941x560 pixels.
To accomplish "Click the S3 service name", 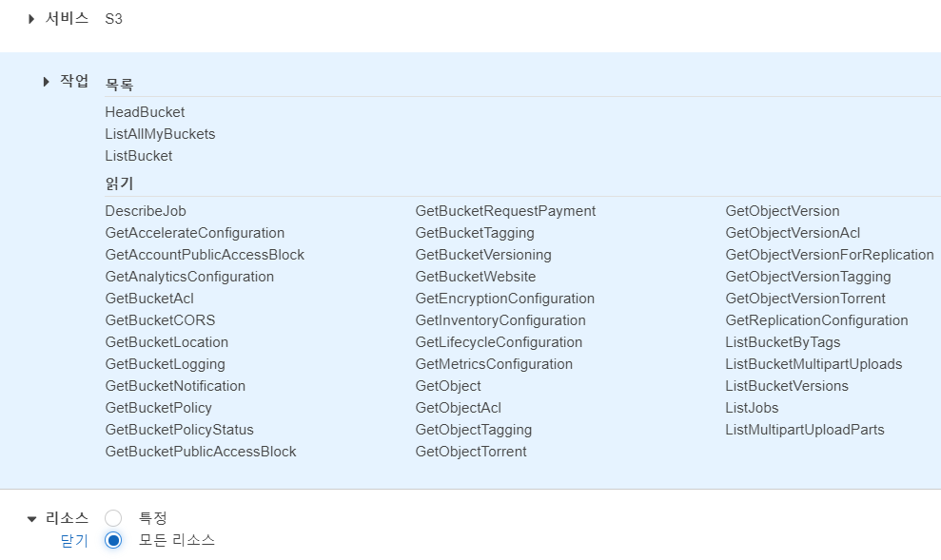I will 113,18.
